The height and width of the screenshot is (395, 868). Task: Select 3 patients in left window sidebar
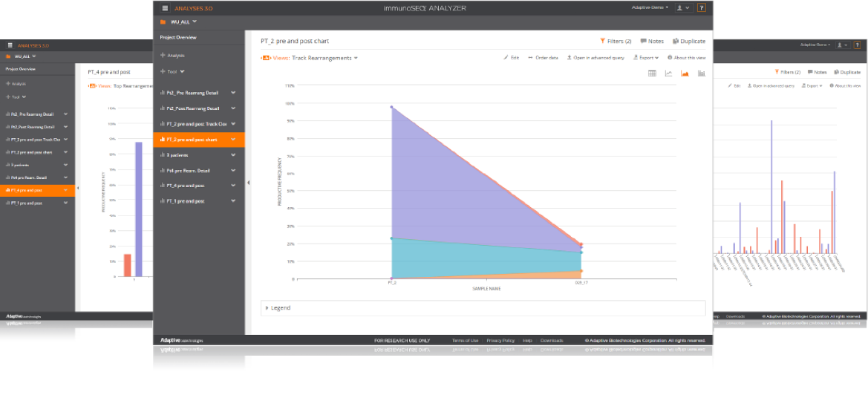19,164
